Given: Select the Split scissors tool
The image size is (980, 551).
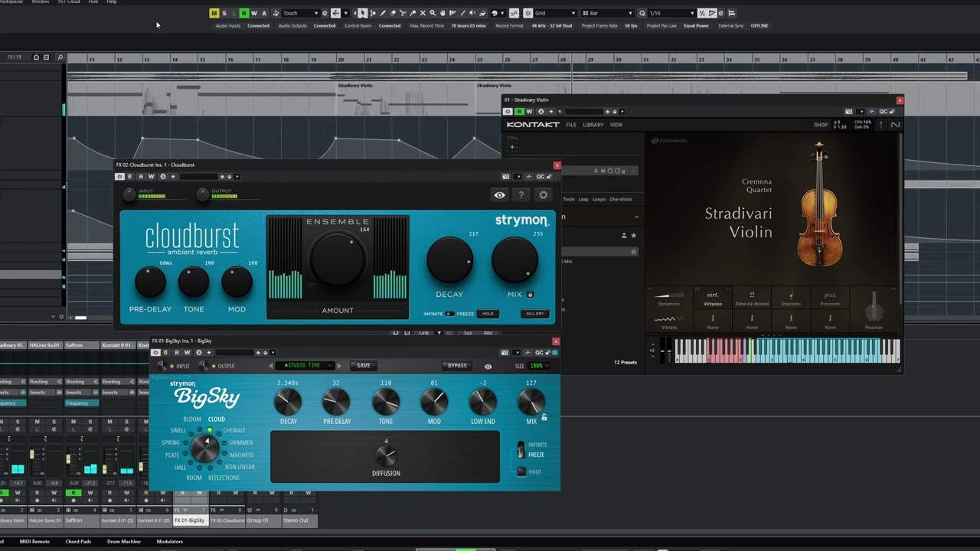Looking at the screenshot, I should (403, 13).
